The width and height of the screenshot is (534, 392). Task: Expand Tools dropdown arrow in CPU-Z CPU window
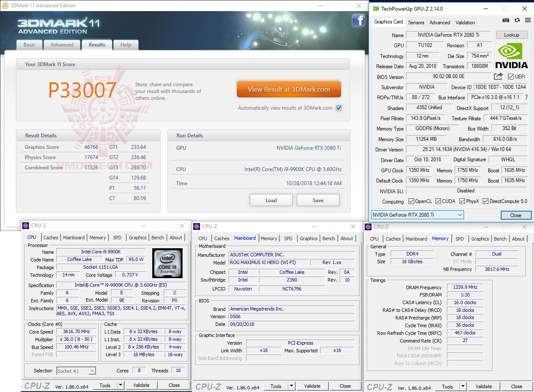[120, 385]
